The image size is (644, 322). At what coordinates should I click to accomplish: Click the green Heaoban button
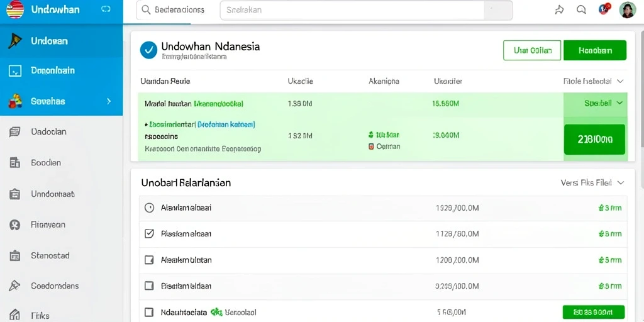[595, 50]
